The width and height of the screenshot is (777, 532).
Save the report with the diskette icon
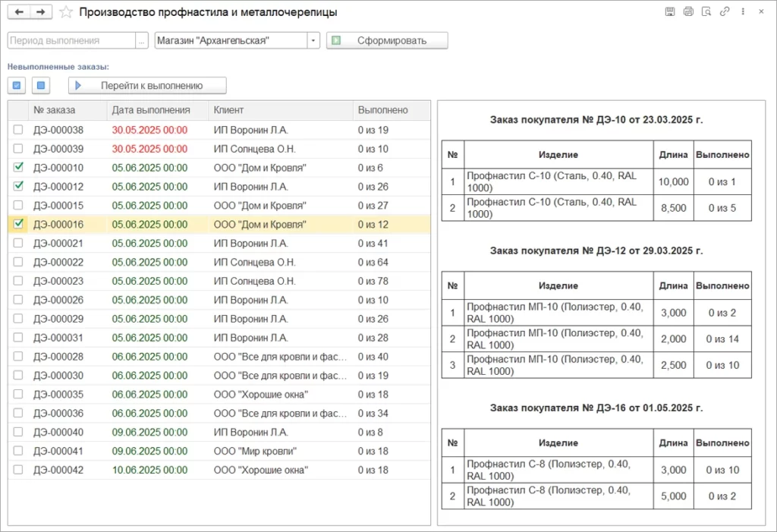(x=670, y=11)
